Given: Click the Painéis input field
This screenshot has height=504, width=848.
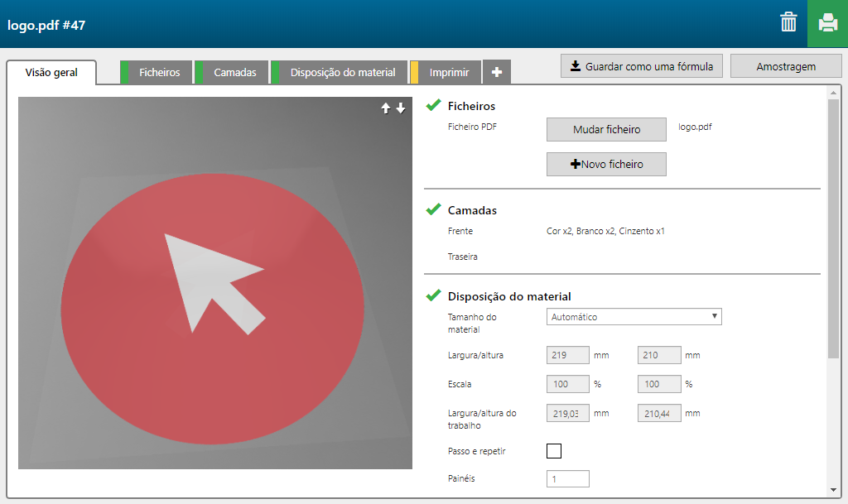Looking at the screenshot, I should 568,479.
